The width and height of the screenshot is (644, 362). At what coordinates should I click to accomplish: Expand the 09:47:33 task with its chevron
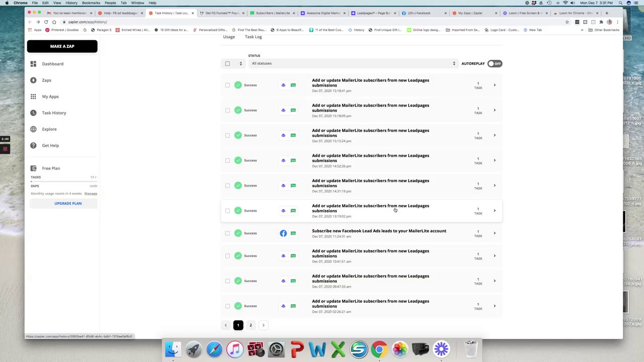click(495, 281)
